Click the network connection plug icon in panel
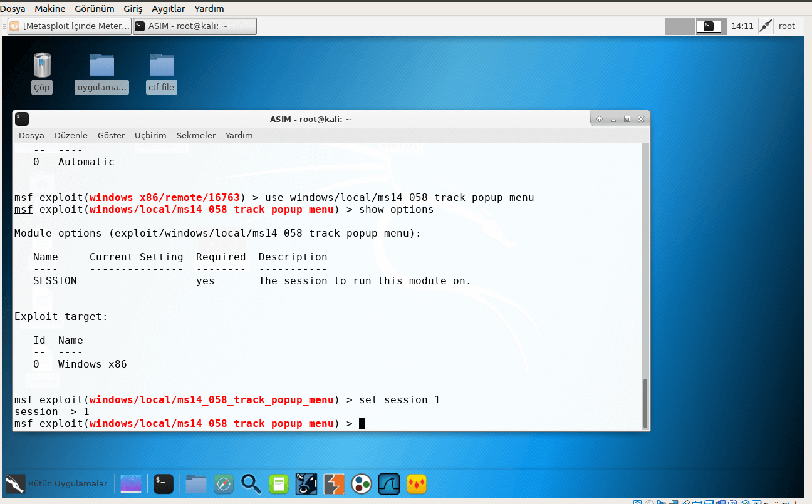Image resolution: width=812 pixels, height=504 pixels. tap(765, 26)
